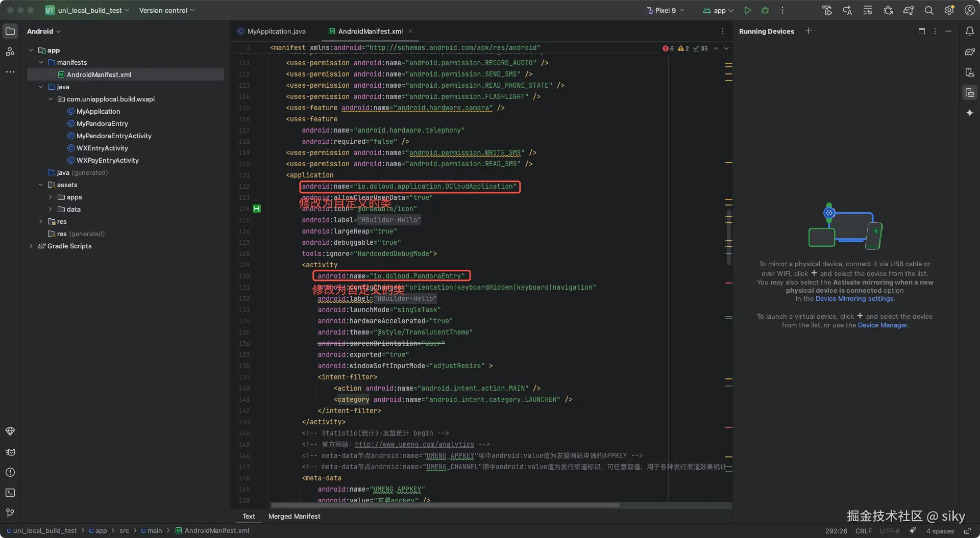
Task: Open the Problems tool window
Action: [10, 472]
